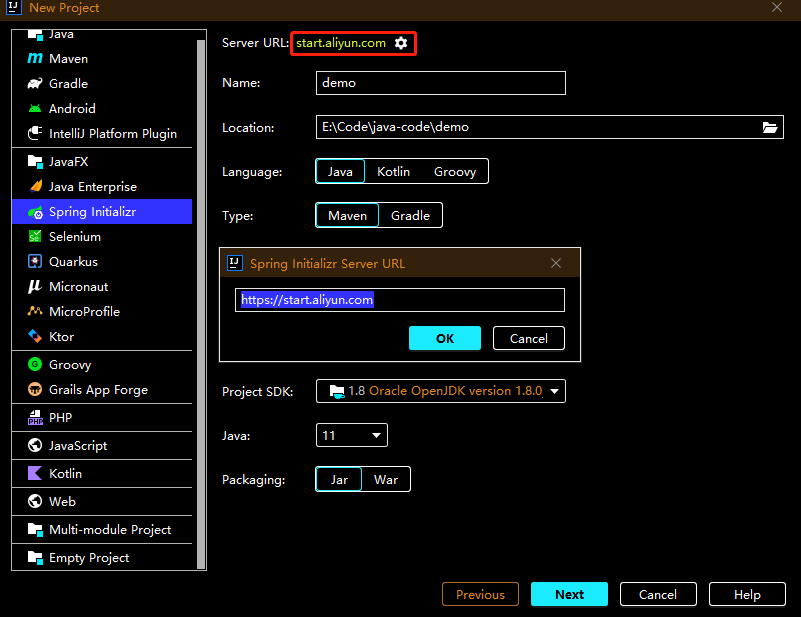
Task: Click the Ktor icon in list
Action: [35, 336]
